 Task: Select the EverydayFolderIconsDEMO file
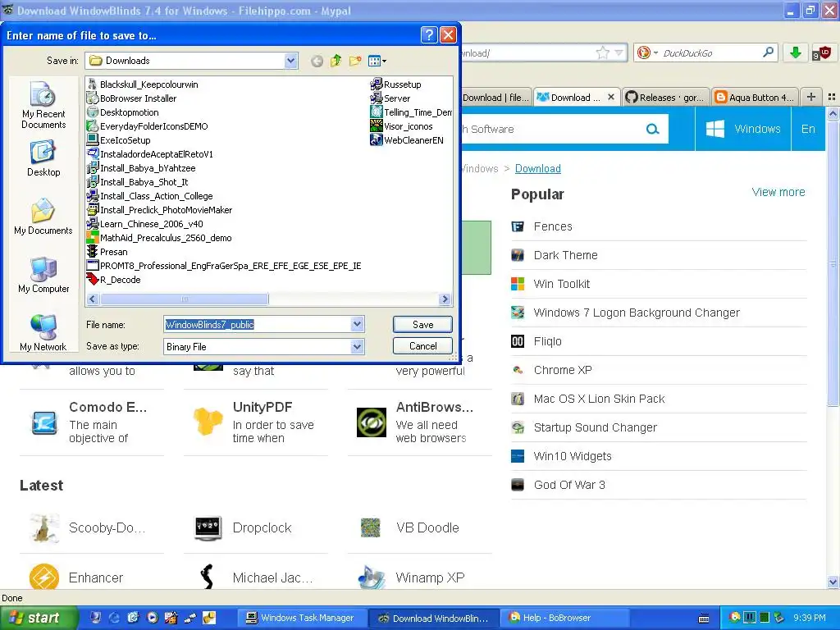(x=148, y=126)
